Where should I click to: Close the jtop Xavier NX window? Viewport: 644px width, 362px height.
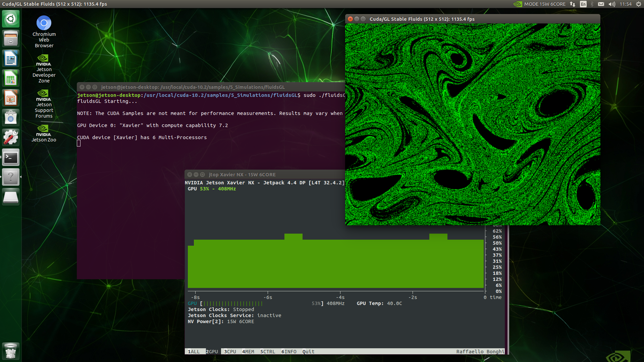pos(190,175)
